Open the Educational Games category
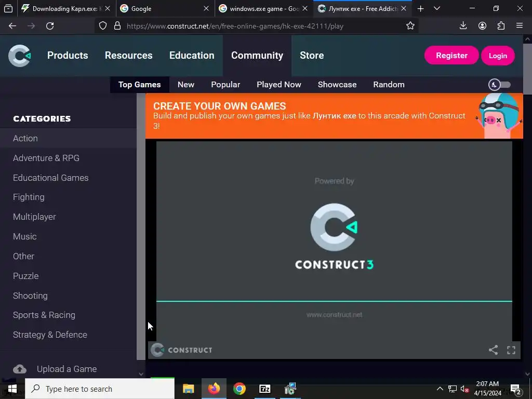532x399 pixels. click(x=68, y=178)
